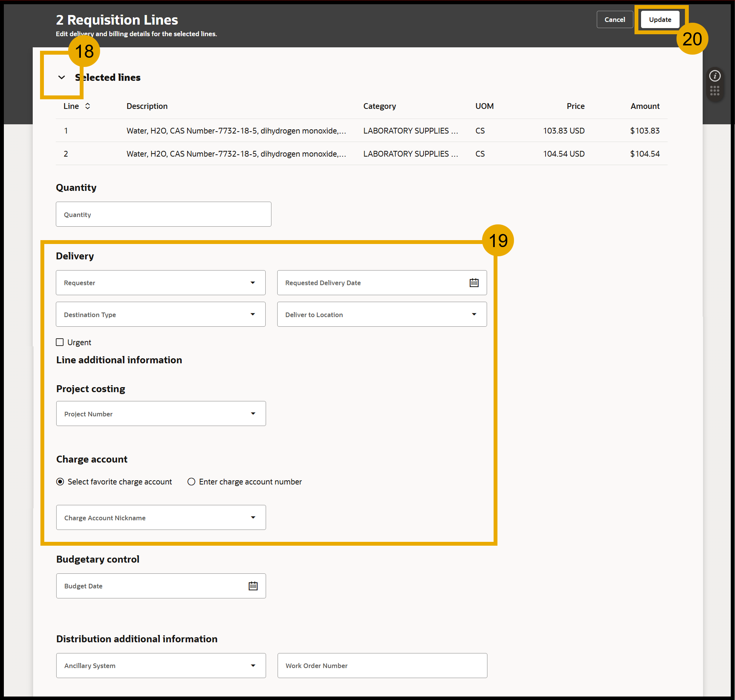The image size is (735, 700).
Task: Open the Deliver to Location dropdown
Action: tap(474, 314)
